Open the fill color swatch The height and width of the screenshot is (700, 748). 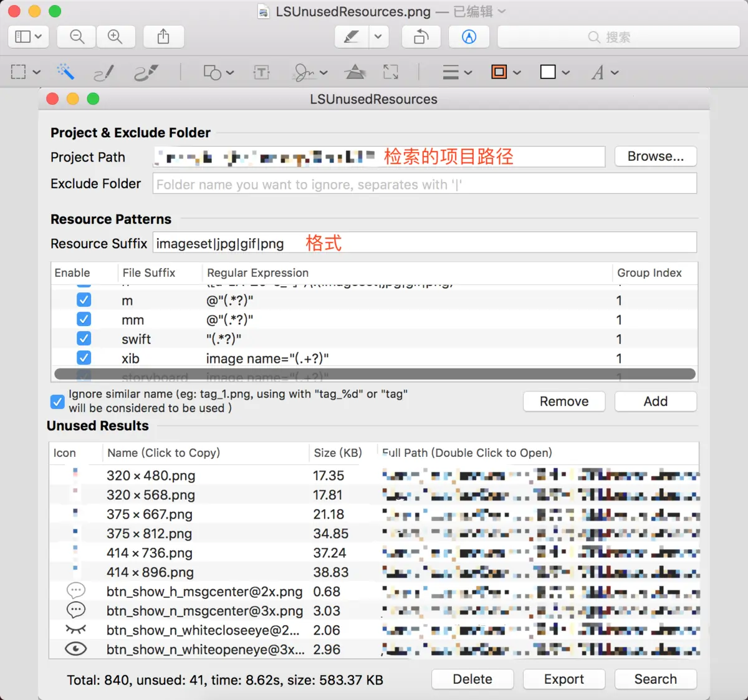tap(548, 72)
